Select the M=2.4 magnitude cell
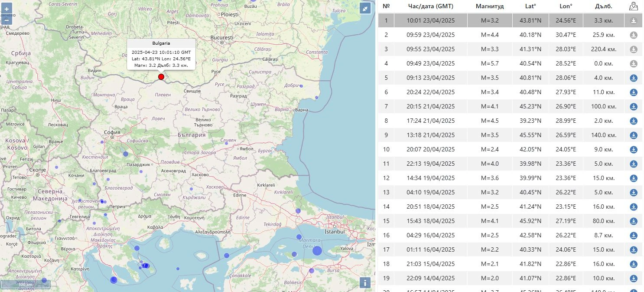Screen dimensions: 644x292 point(490,149)
